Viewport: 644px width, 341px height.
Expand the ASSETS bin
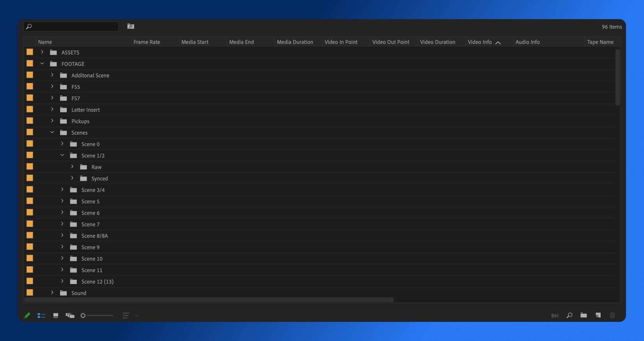[42, 52]
